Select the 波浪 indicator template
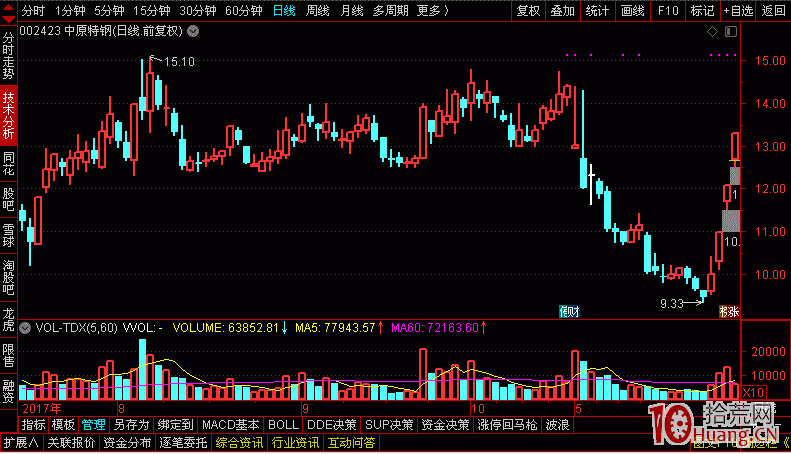The width and height of the screenshot is (791, 454). (x=557, y=425)
